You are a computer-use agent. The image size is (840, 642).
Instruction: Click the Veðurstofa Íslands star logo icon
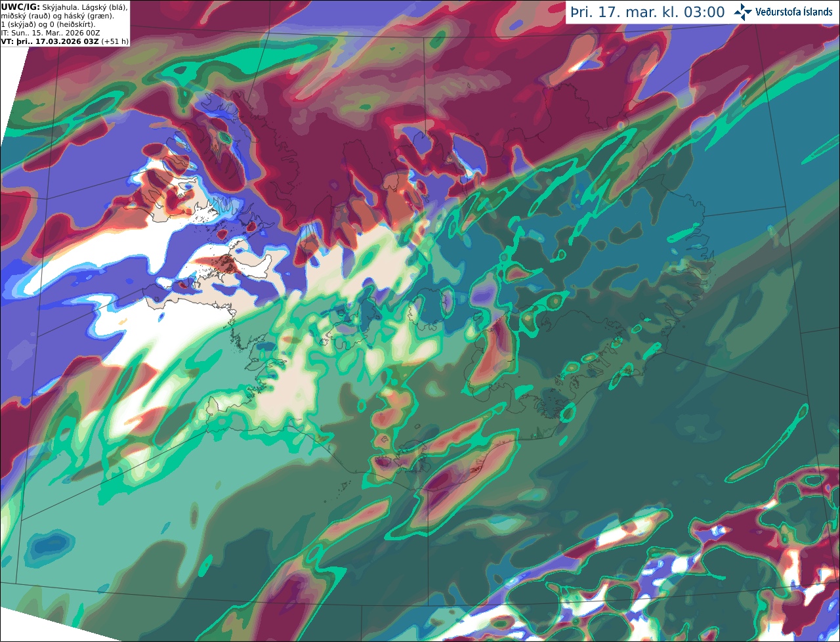pyautogui.click(x=743, y=12)
